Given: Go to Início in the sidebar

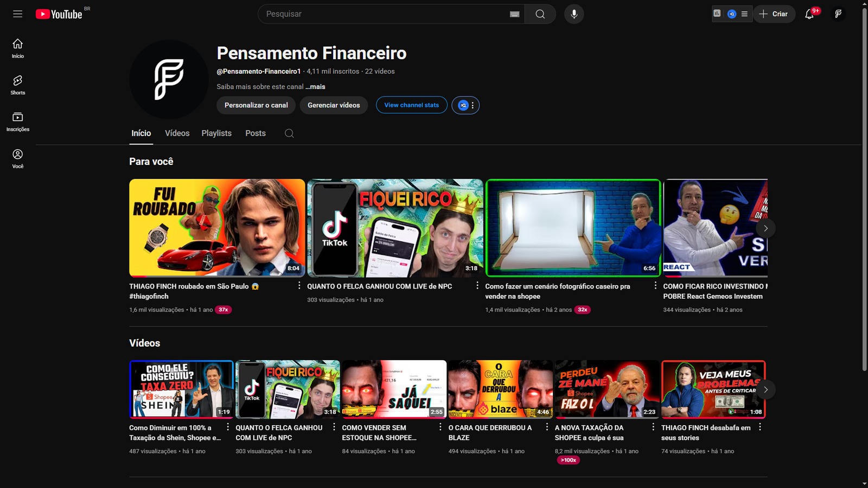Looking at the screenshot, I should [18, 48].
